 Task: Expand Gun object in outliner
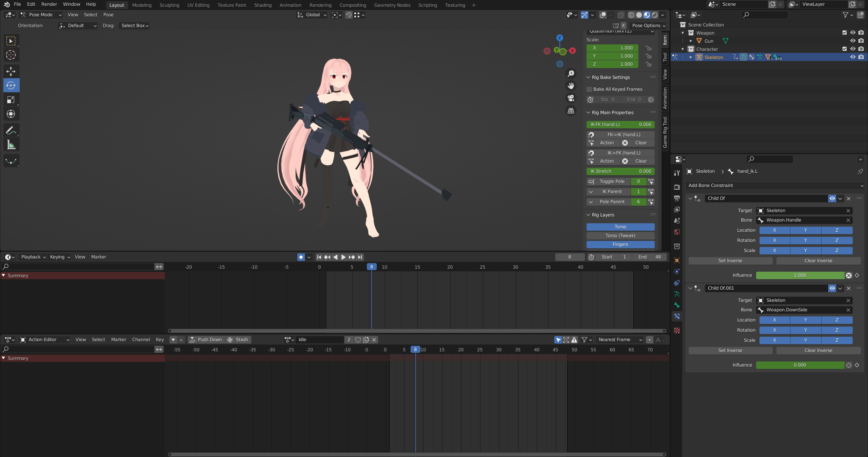click(x=691, y=41)
